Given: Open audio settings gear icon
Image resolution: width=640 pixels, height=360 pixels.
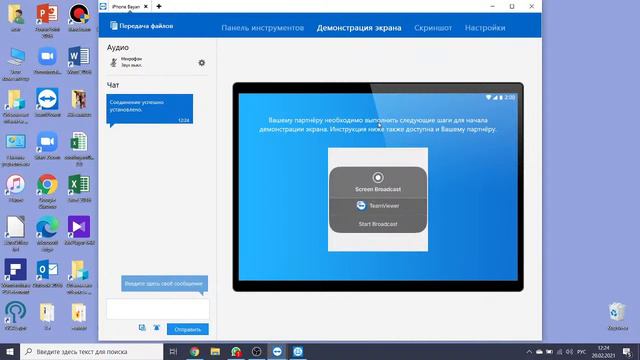Looking at the screenshot, I should (x=202, y=62).
